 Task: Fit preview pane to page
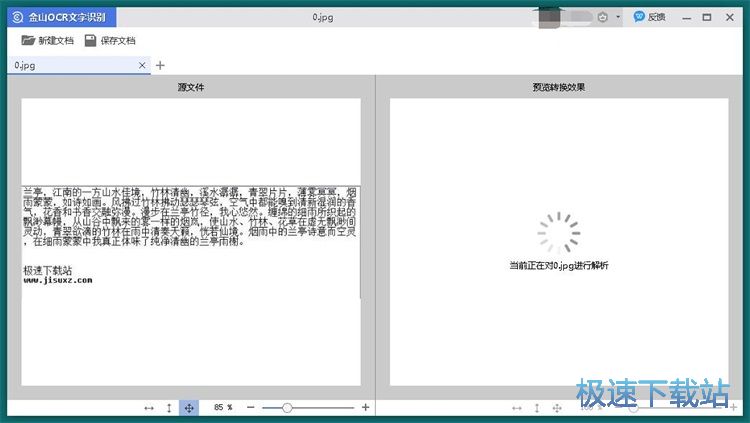coord(557,408)
